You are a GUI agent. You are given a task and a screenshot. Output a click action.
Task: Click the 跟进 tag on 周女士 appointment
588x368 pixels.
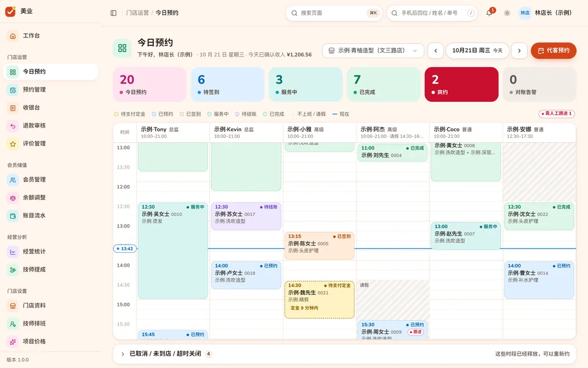415,332
